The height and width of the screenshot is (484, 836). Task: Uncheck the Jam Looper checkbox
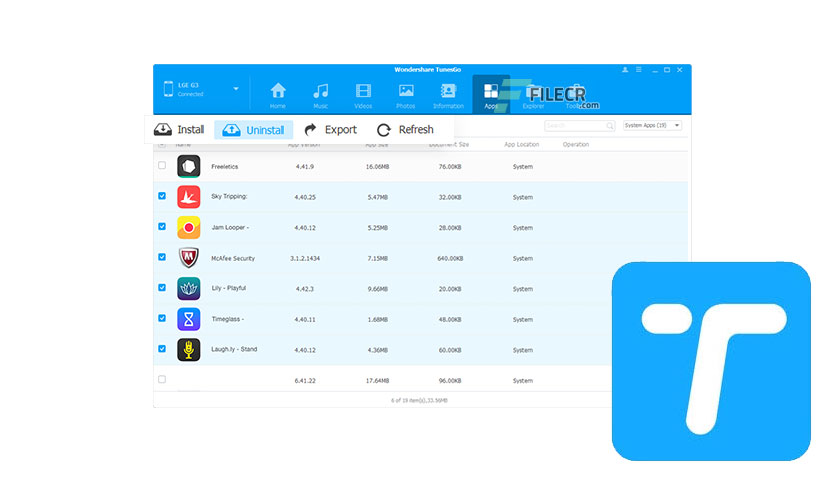click(x=162, y=227)
